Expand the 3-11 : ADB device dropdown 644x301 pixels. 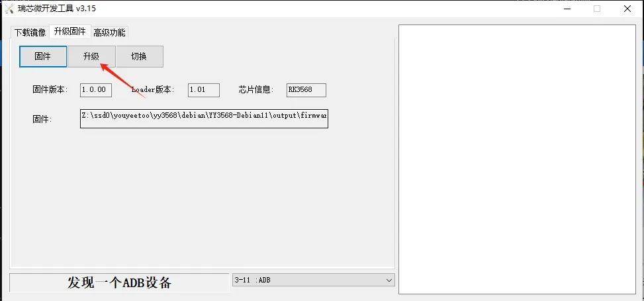pyautogui.click(x=313, y=280)
